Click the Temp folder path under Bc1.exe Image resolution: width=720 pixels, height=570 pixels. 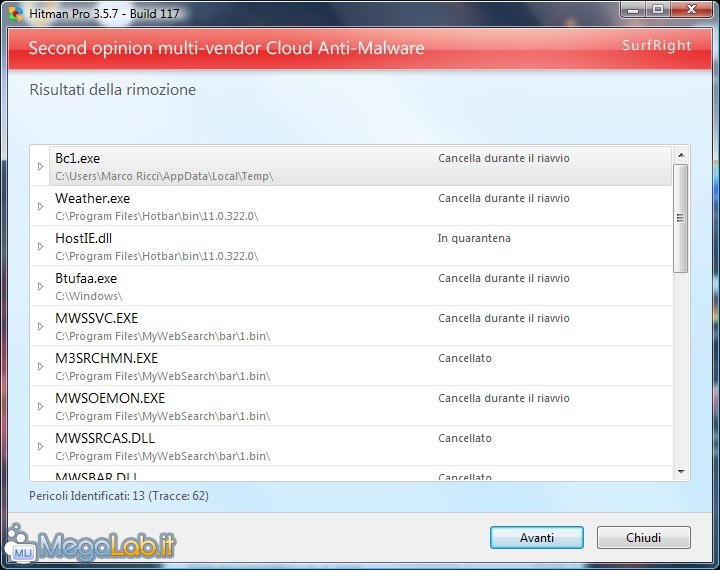pos(164,176)
